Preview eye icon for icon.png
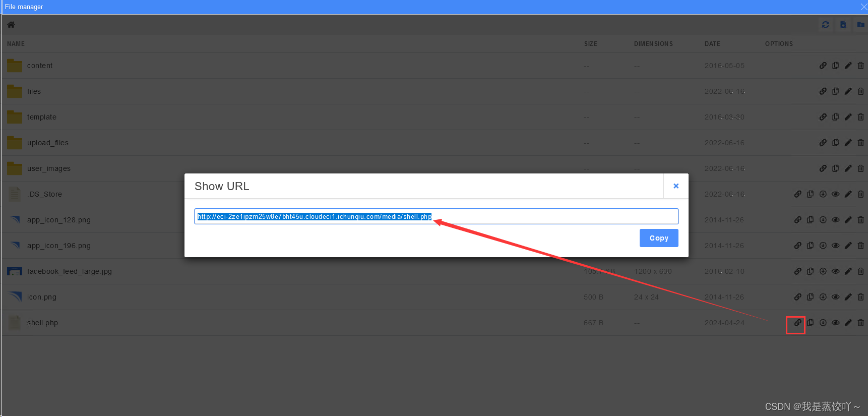The width and height of the screenshot is (868, 417). click(835, 297)
